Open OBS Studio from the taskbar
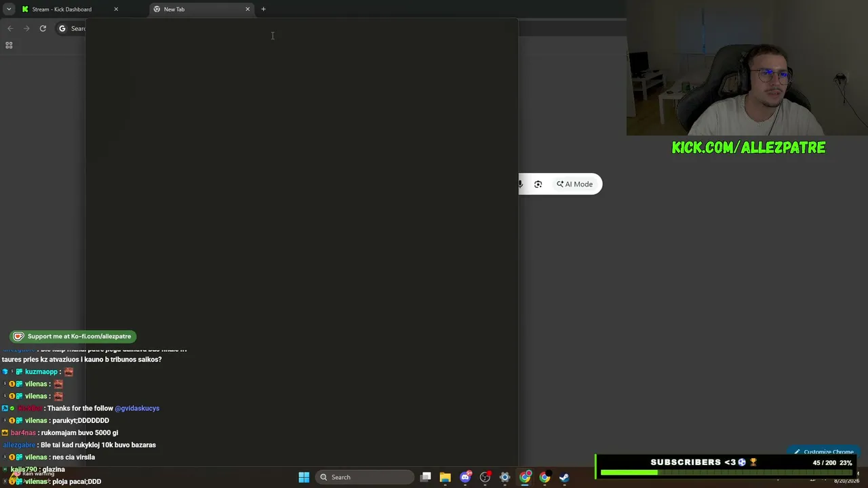The image size is (868, 488). (485, 477)
